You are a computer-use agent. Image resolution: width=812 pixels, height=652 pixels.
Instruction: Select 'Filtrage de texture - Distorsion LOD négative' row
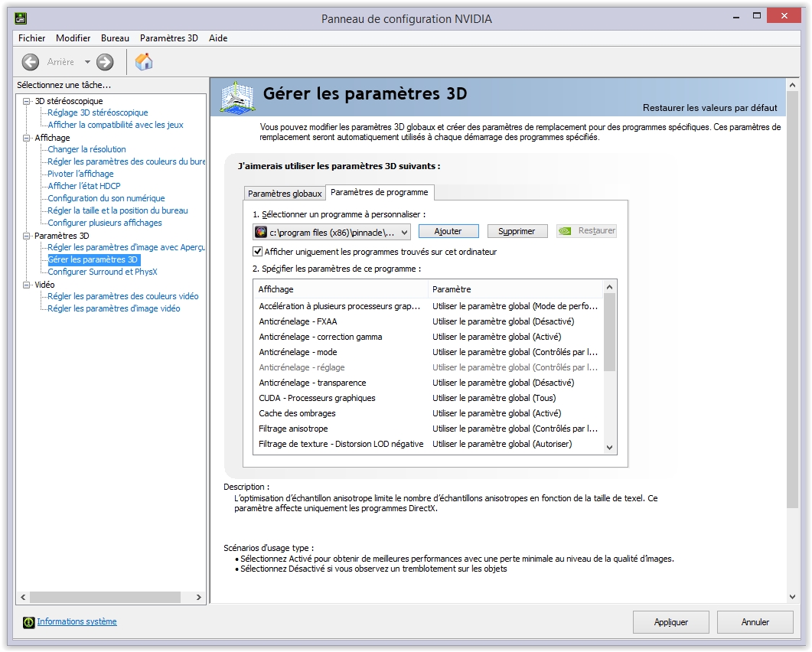pos(429,444)
